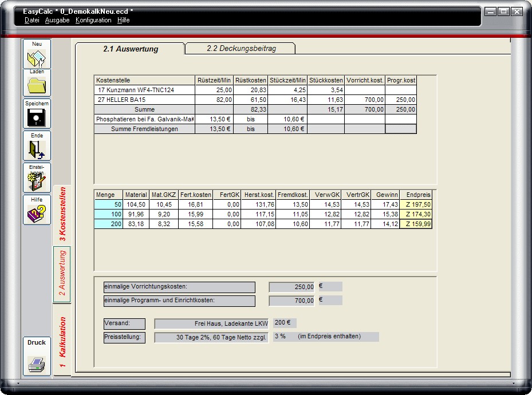The height and width of the screenshot is (395, 532).
Task: Click the Menge cell with value 50
Action: click(x=109, y=204)
